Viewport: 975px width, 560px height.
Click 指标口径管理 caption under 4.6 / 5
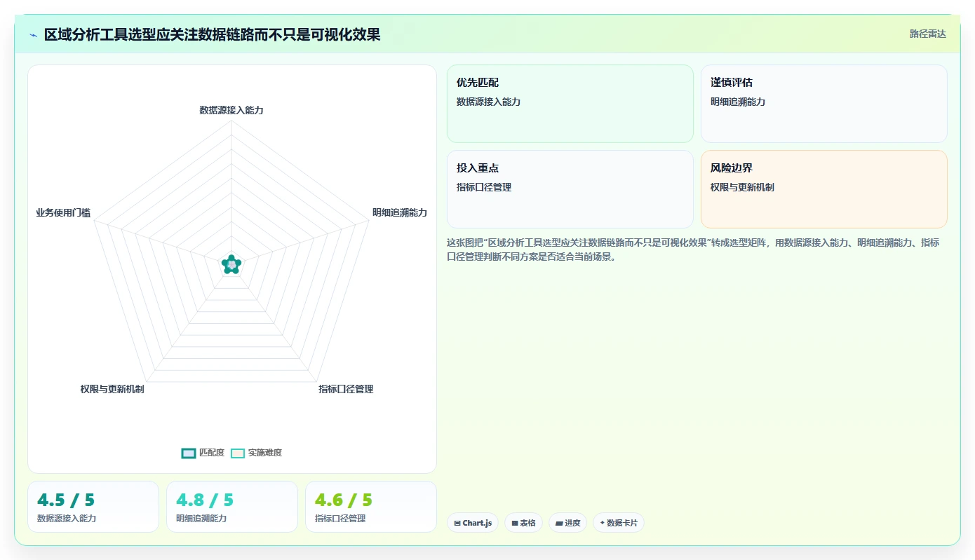point(340,519)
